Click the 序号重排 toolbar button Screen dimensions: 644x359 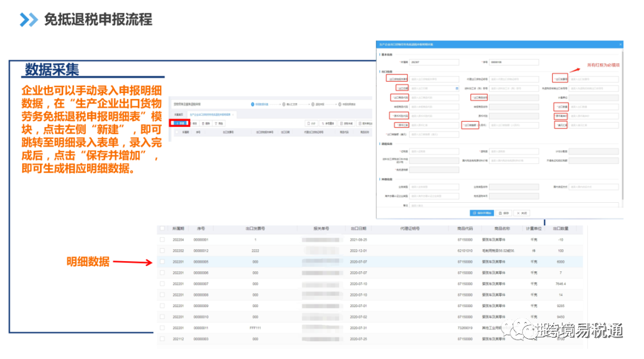(328, 123)
